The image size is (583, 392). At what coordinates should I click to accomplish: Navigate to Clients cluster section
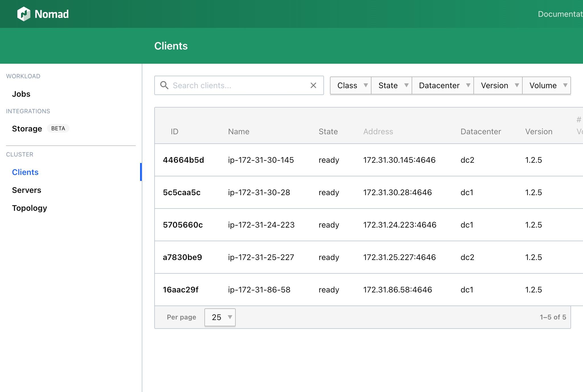(x=25, y=172)
